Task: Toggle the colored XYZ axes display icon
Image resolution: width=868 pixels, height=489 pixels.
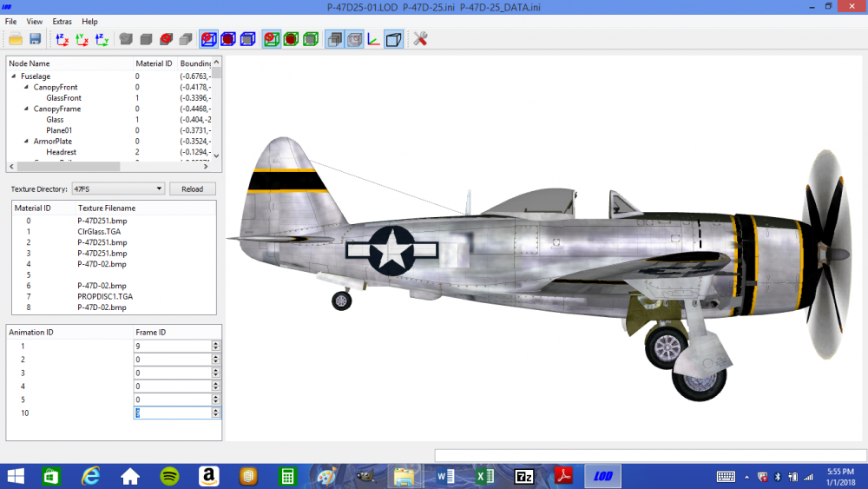Action: 373,39
